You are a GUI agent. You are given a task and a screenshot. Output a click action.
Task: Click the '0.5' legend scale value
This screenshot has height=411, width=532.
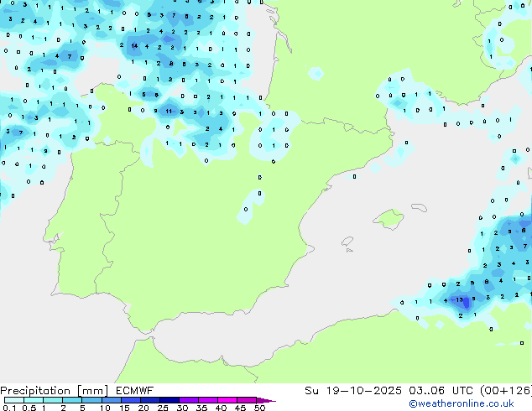tap(29, 408)
